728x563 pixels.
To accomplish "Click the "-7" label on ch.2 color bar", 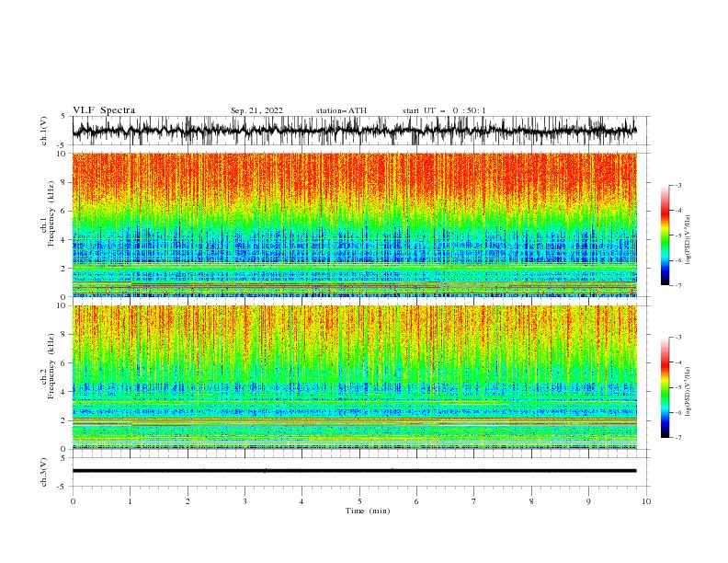I will point(678,437).
